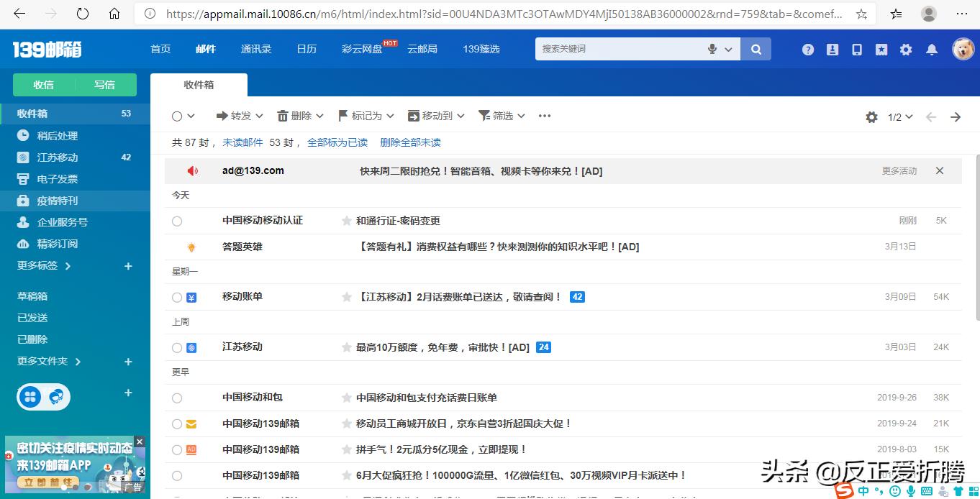This screenshot has height=499, width=980.
Task: Open the voice search microphone icon
Action: tap(712, 49)
